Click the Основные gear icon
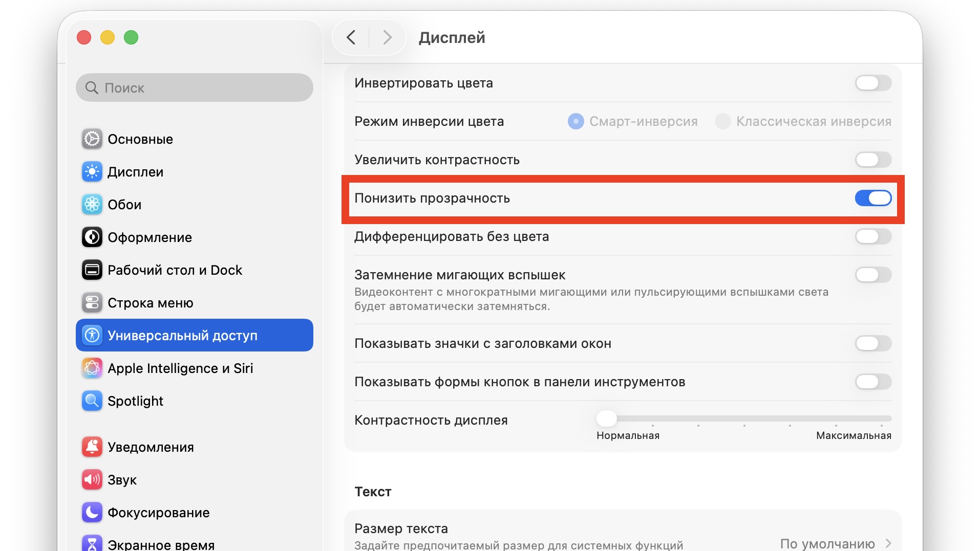The image size is (980, 551). [x=92, y=139]
